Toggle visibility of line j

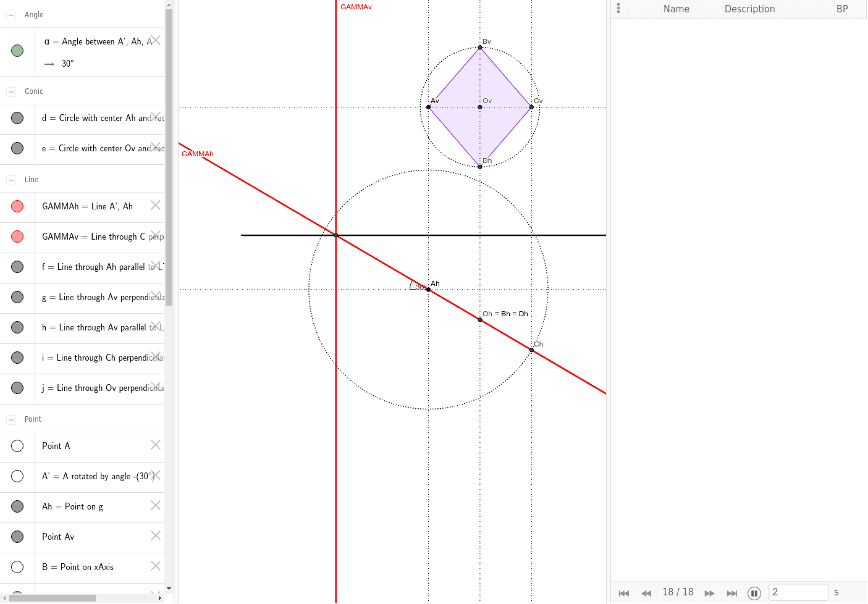pyautogui.click(x=17, y=388)
